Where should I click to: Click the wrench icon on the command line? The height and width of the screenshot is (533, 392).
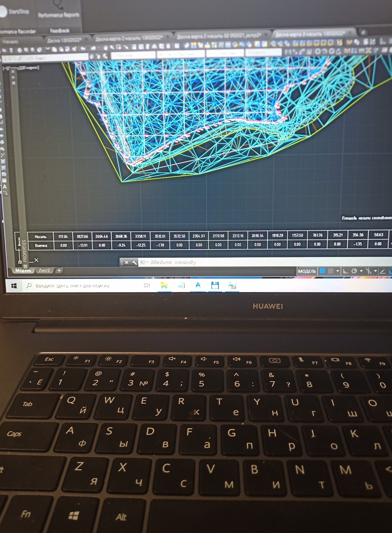(x=134, y=262)
